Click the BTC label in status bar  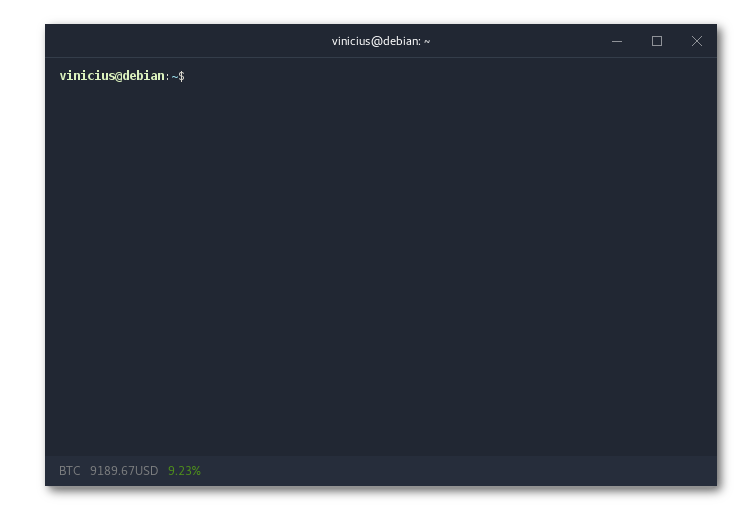(x=69, y=470)
